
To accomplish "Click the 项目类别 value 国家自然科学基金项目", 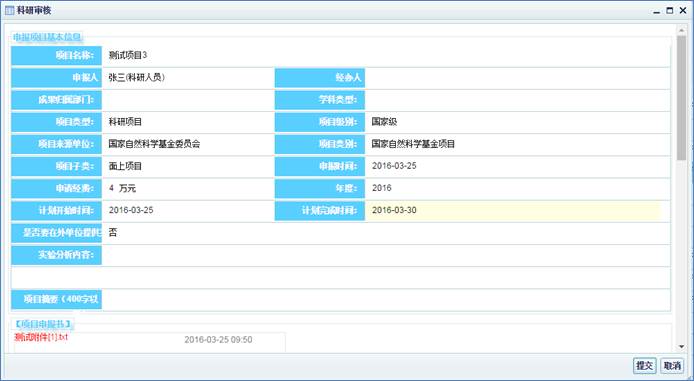I will [413, 144].
